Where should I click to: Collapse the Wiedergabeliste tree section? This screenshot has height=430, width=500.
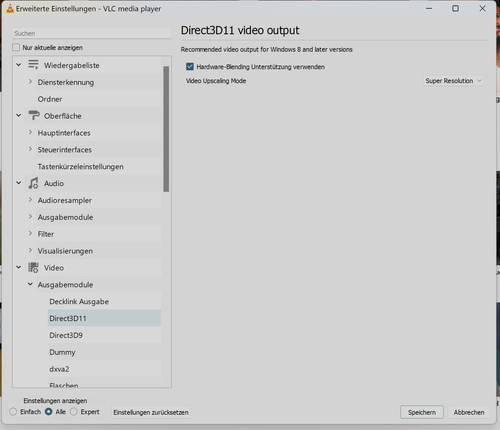[x=19, y=65]
